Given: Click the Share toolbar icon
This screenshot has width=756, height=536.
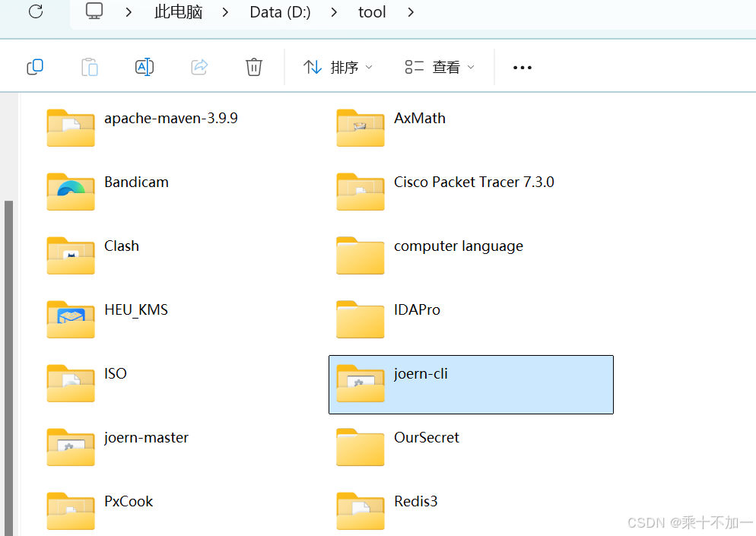Looking at the screenshot, I should tap(199, 67).
